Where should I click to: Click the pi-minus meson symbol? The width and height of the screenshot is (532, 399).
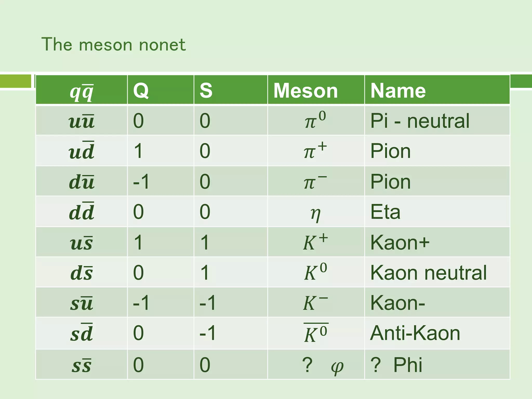(315, 181)
